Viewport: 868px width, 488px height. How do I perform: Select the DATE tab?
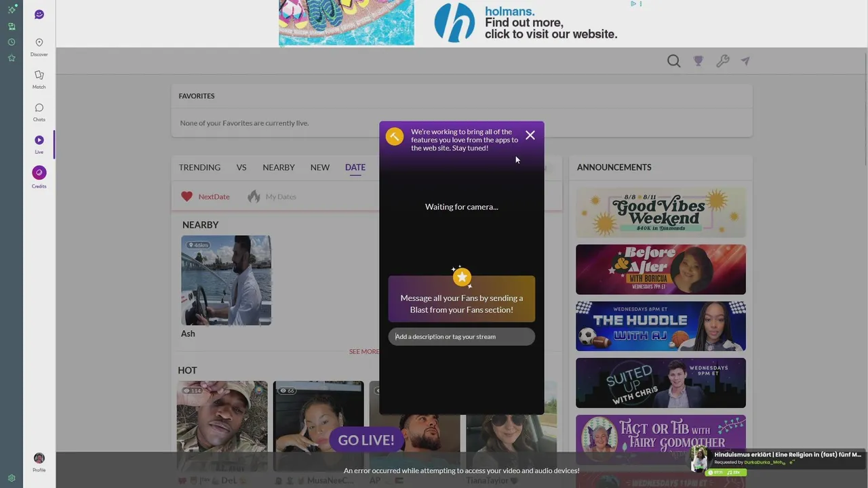coord(355,167)
